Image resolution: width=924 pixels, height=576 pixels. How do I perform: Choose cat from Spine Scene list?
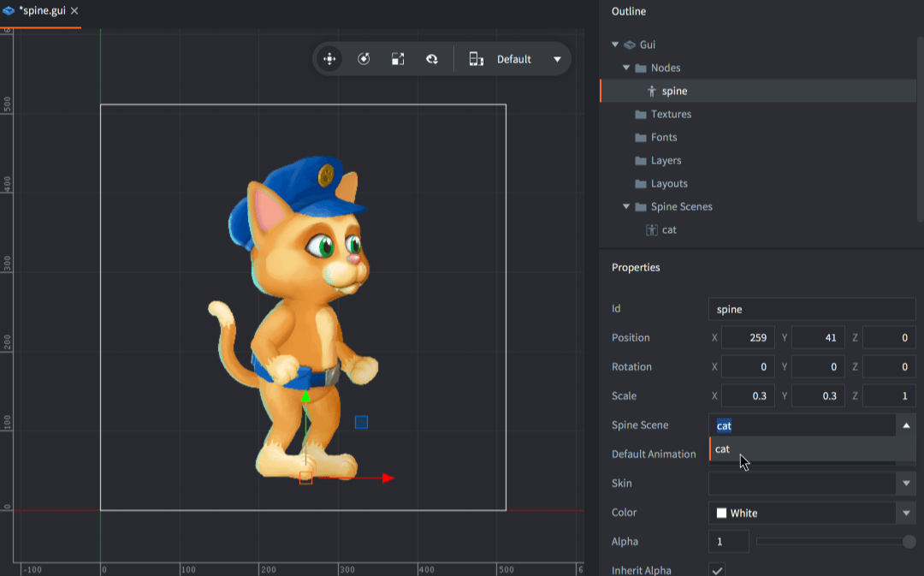[723, 449]
